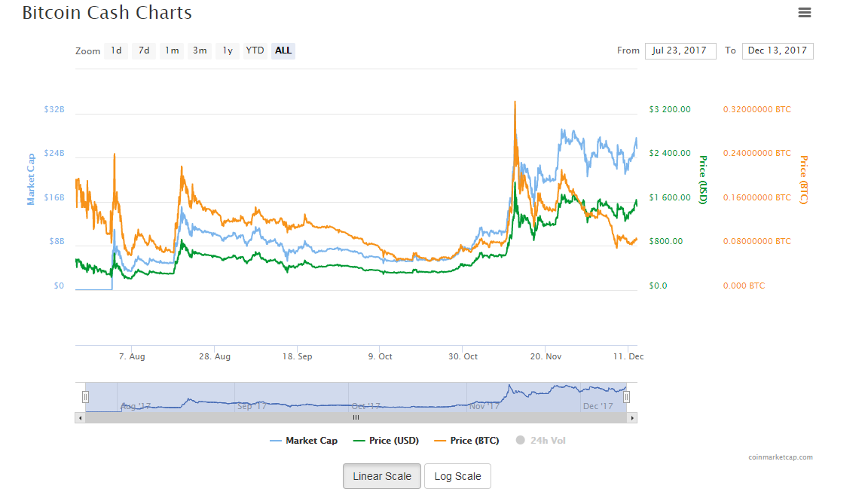Image resolution: width=865 pixels, height=504 pixels.
Task: Click the navigator scrollbar thumb grip
Action: 356,418
